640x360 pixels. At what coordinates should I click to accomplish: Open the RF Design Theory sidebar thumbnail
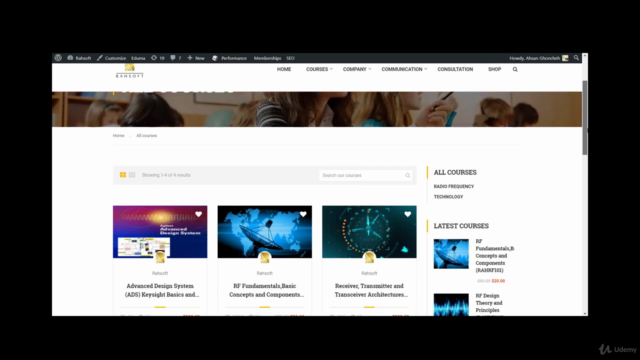pyautogui.click(x=451, y=304)
